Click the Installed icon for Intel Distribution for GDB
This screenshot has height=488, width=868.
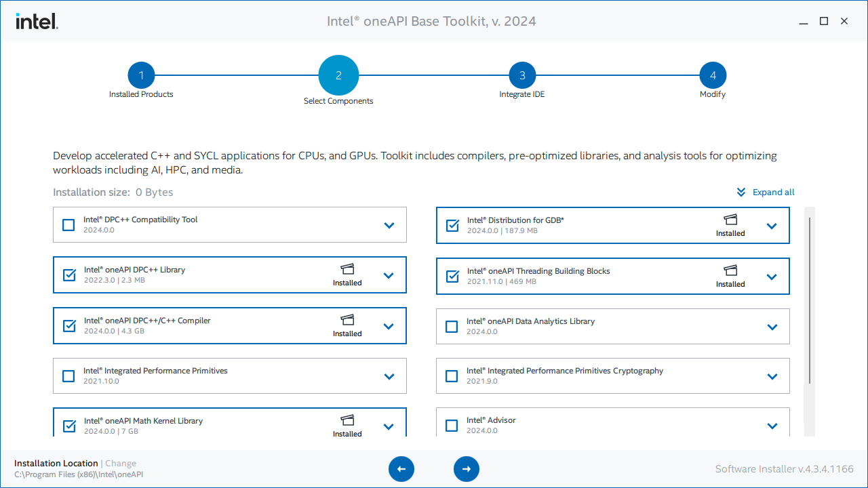click(730, 220)
